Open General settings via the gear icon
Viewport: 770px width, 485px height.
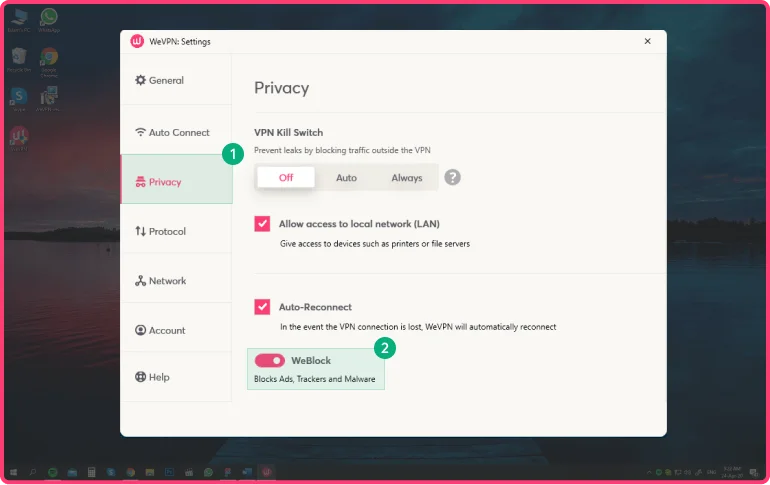(x=140, y=80)
